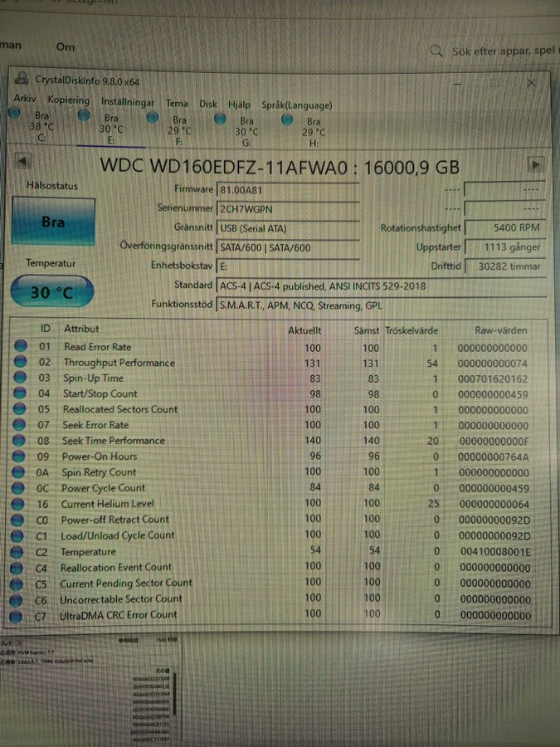This screenshot has width=560, height=747.
Task: Click status icon for Spin-Up Time
Action: pos(20,378)
